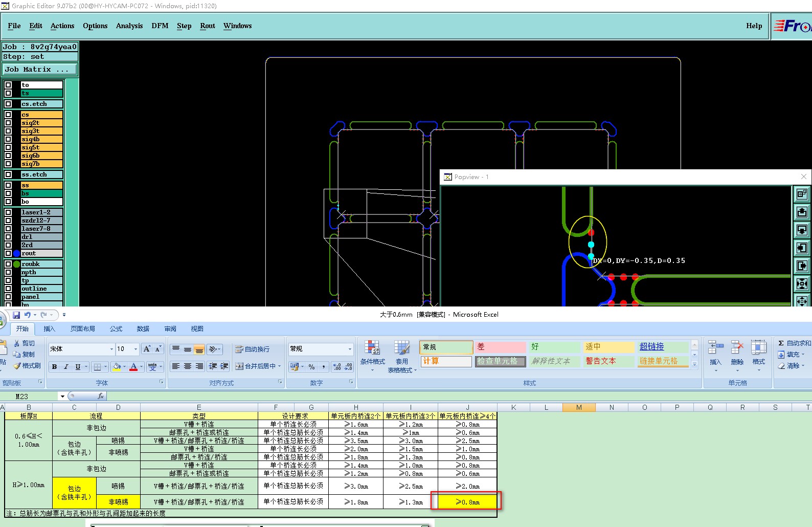
Task: Decrease font size with the small A icon
Action: click(158, 349)
